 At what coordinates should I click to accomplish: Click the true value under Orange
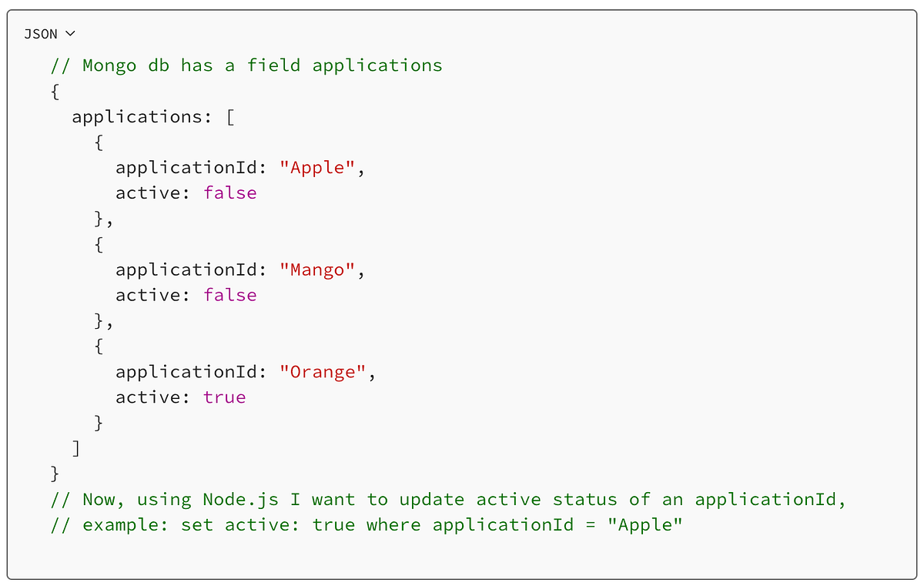pyautogui.click(x=225, y=397)
